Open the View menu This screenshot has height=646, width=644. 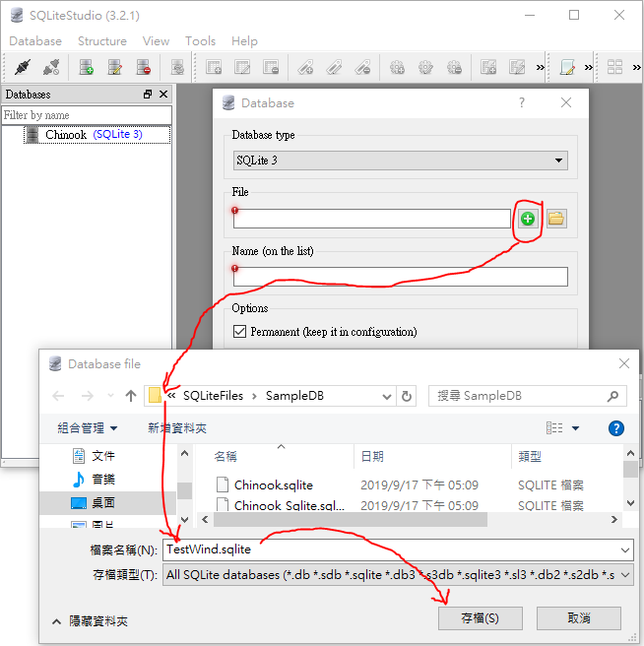coord(156,41)
